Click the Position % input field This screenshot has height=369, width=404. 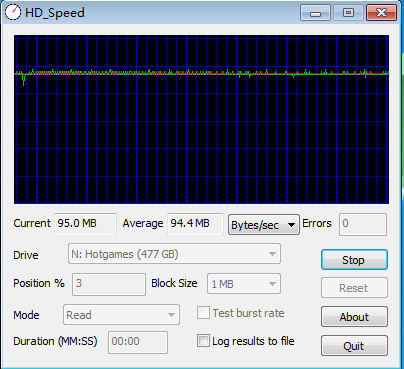109,284
